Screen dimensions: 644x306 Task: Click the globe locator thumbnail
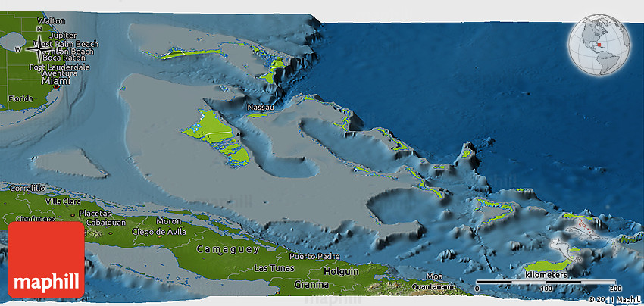coord(599,45)
